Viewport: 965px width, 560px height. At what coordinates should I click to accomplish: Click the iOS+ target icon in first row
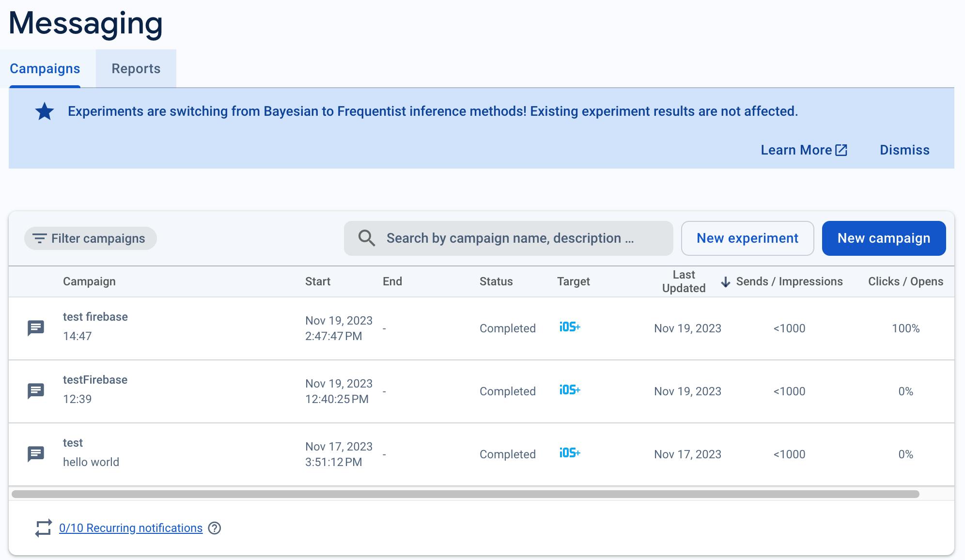[x=570, y=327]
